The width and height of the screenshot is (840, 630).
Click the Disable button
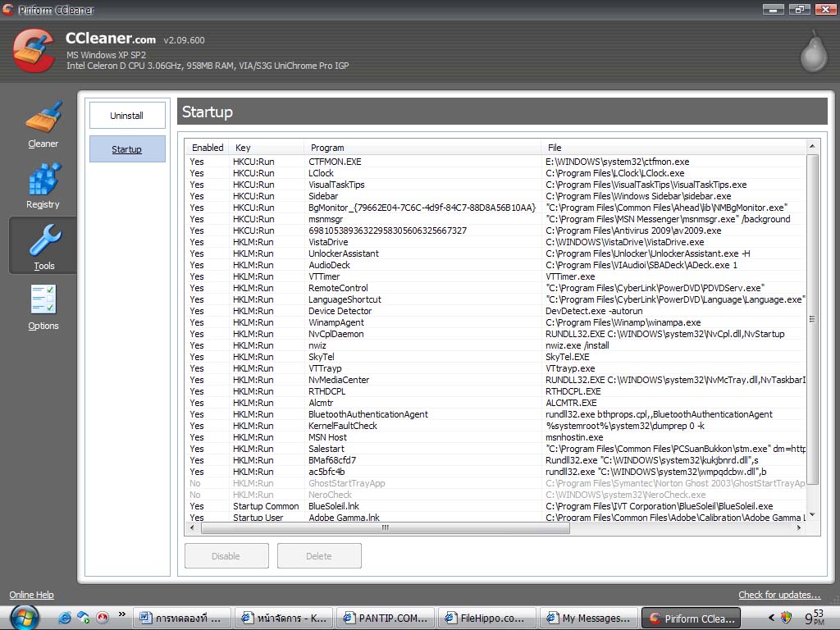pos(226,556)
